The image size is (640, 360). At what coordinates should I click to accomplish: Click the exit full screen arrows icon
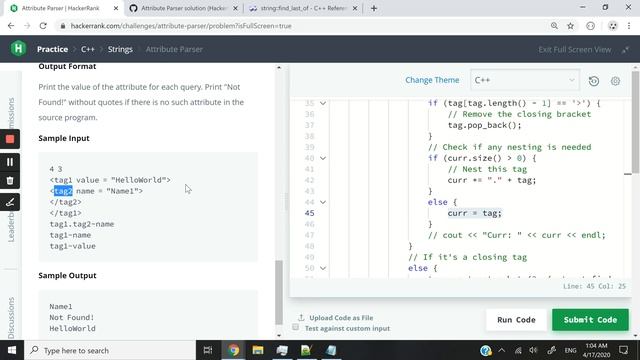pos(625,50)
